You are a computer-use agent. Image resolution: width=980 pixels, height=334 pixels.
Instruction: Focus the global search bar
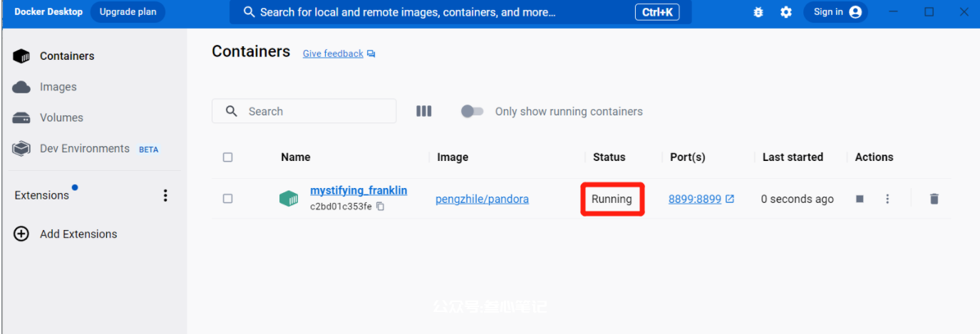coord(460,12)
